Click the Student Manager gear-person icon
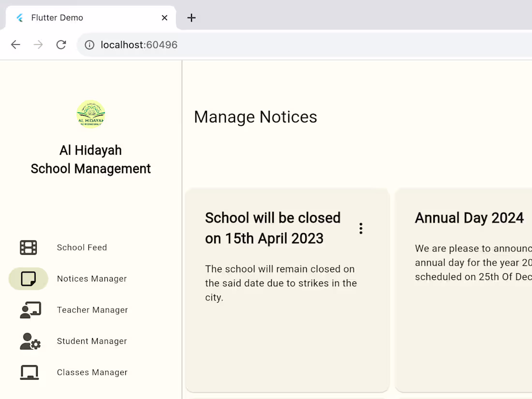 point(30,341)
